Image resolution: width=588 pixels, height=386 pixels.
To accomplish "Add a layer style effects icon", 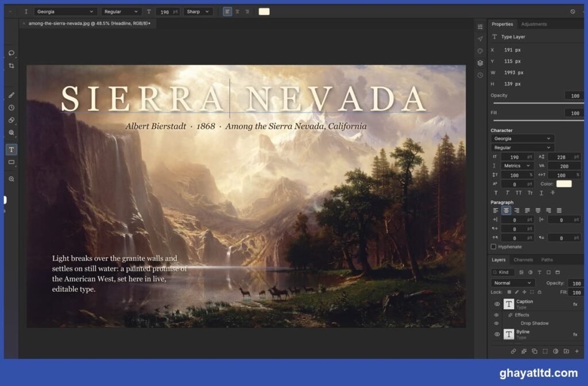I will pyautogui.click(x=524, y=352).
